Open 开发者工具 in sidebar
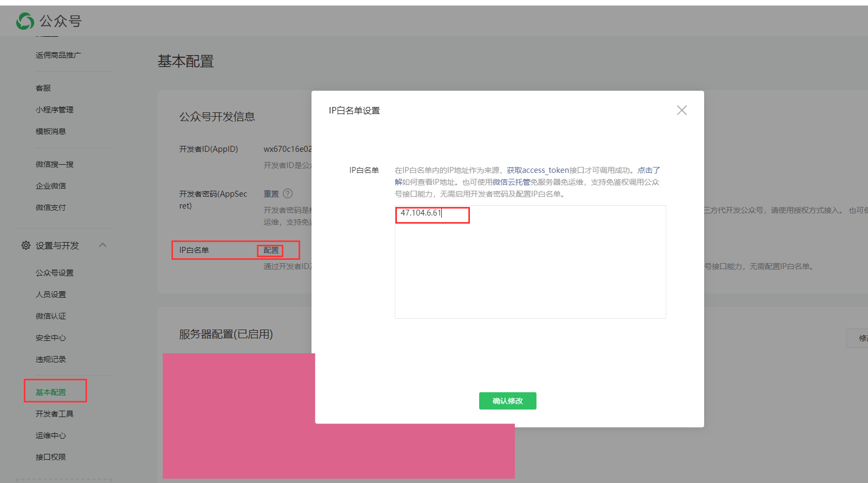Image resolution: width=868 pixels, height=483 pixels. 55,414
